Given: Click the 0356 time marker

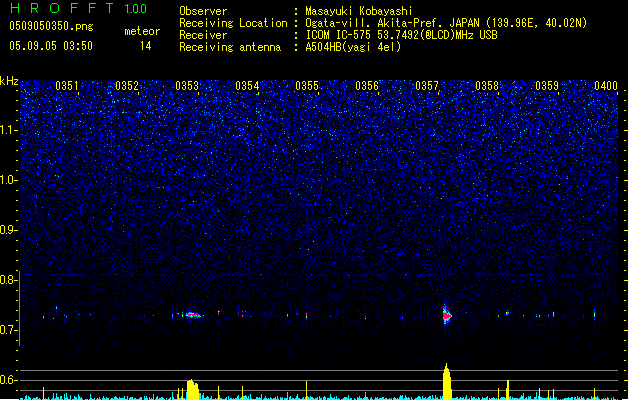Looking at the screenshot, I should (367, 86).
